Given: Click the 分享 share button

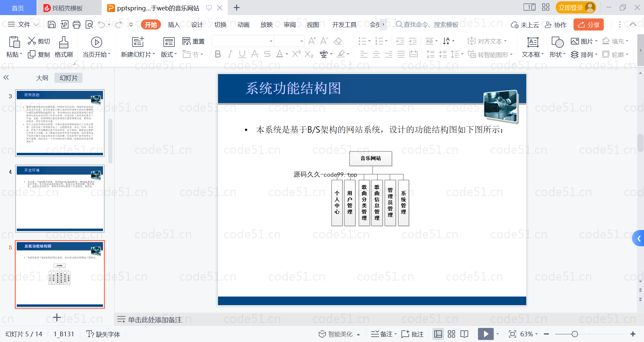Looking at the screenshot, I should pos(589,24).
